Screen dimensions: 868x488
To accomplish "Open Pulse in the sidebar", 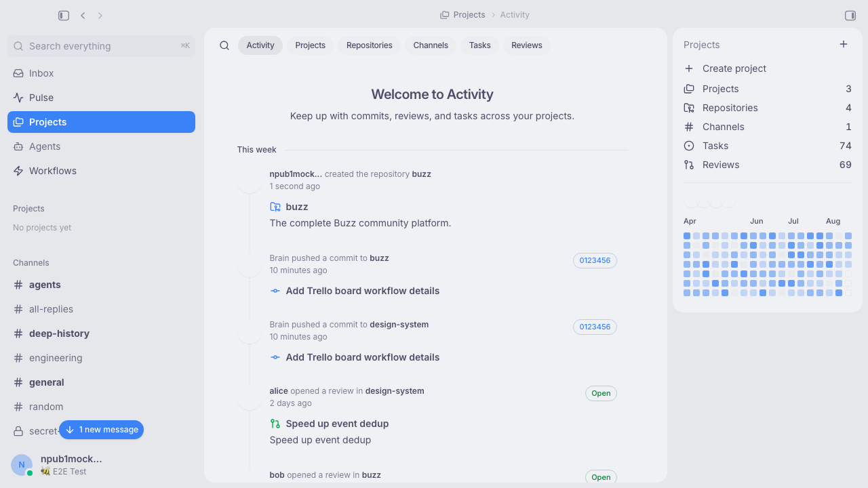I will 101,98.
